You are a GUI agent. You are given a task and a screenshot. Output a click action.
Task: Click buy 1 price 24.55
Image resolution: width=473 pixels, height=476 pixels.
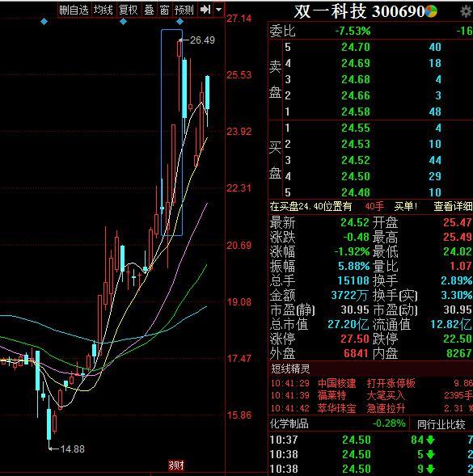356,128
